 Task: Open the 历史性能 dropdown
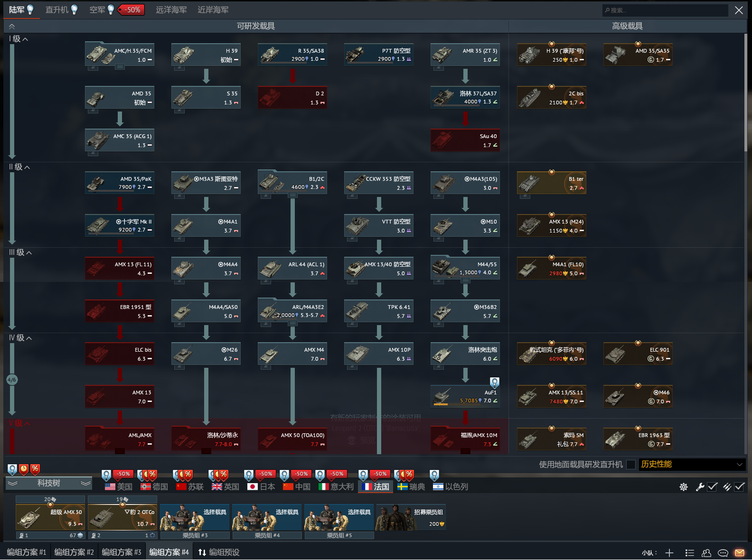click(692, 465)
